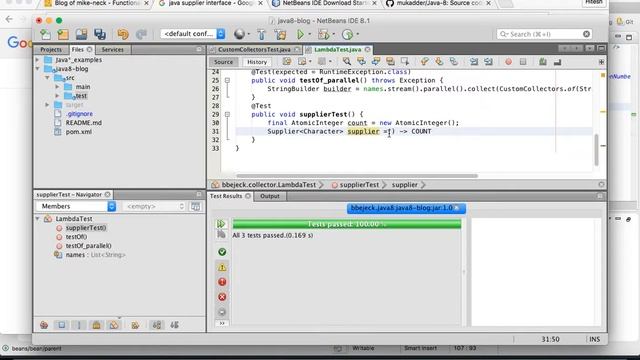Image resolution: width=640 pixels, height=360 pixels.
Task: Click the Save All toolbar icon
Action: pos(100,34)
